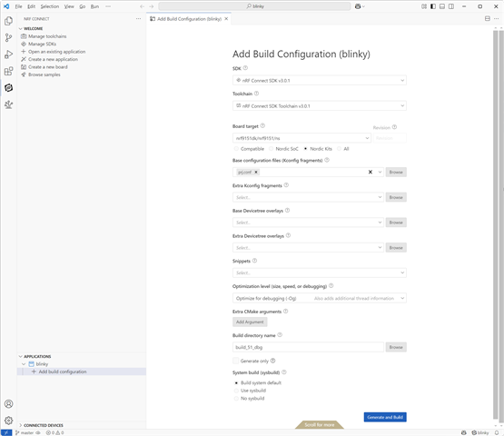
Task: Open Run and Debug view
Action: coord(9,54)
